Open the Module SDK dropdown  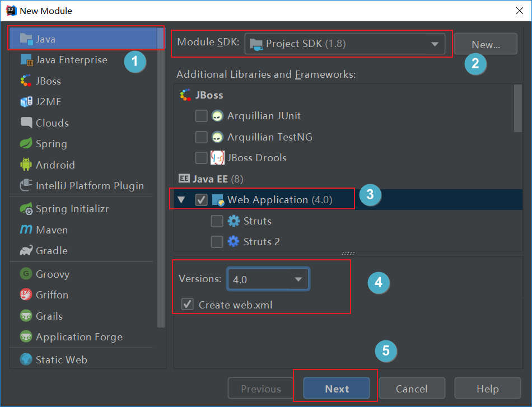[x=345, y=44]
